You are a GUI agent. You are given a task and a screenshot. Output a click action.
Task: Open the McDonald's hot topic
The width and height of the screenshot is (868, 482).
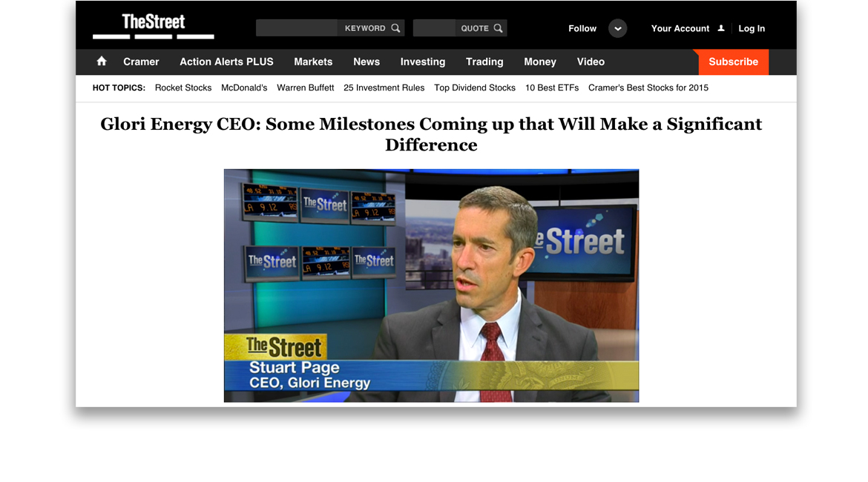(244, 88)
